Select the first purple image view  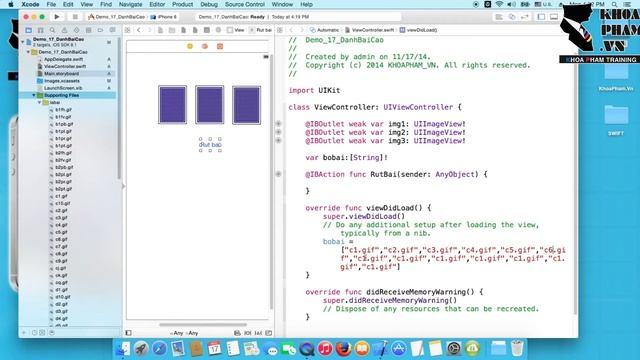click(173, 104)
